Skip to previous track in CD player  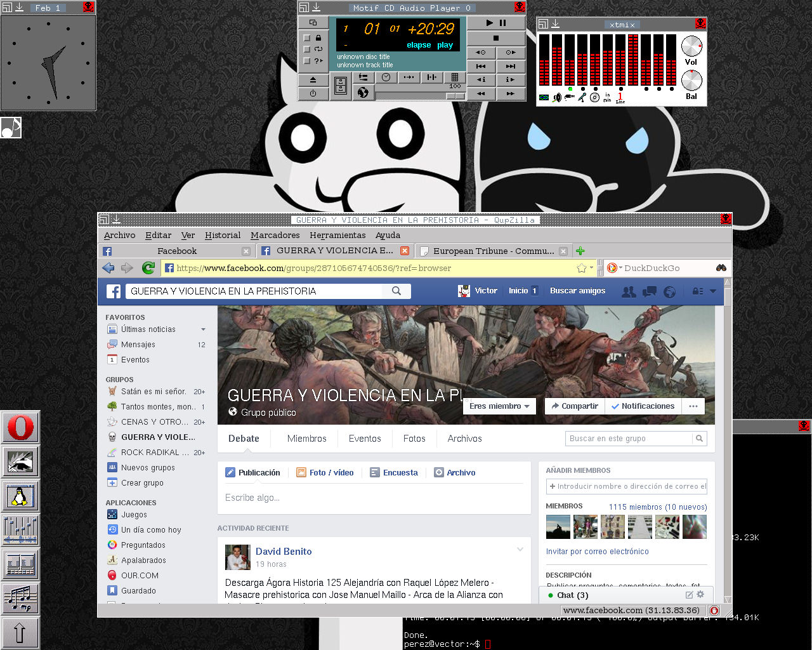(x=481, y=66)
